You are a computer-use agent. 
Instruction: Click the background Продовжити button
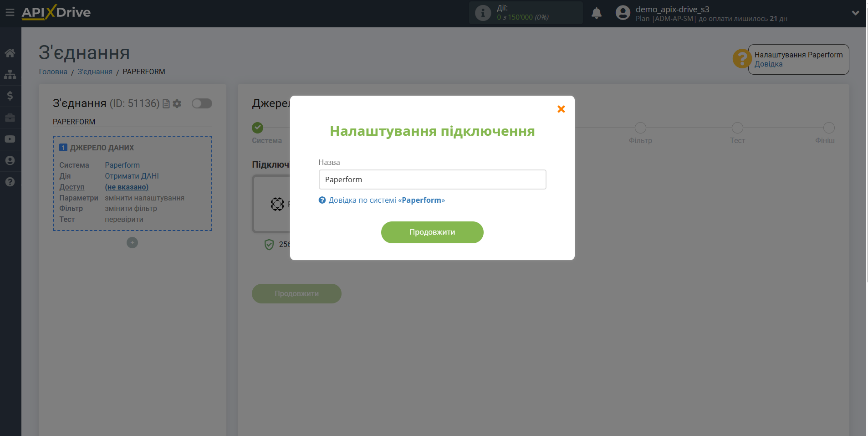coord(296,294)
